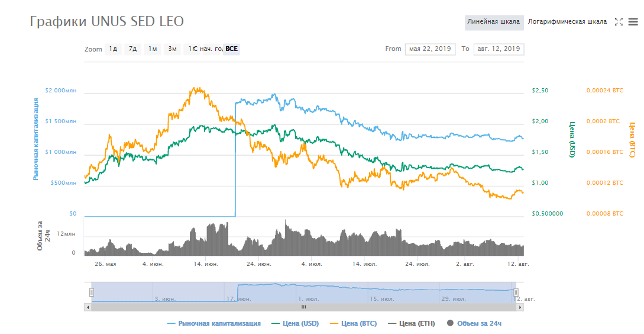Toggle Цена (USD) series in legend
Image resolution: width=644 pixels, height=334 pixels.
(x=295, y=323)
